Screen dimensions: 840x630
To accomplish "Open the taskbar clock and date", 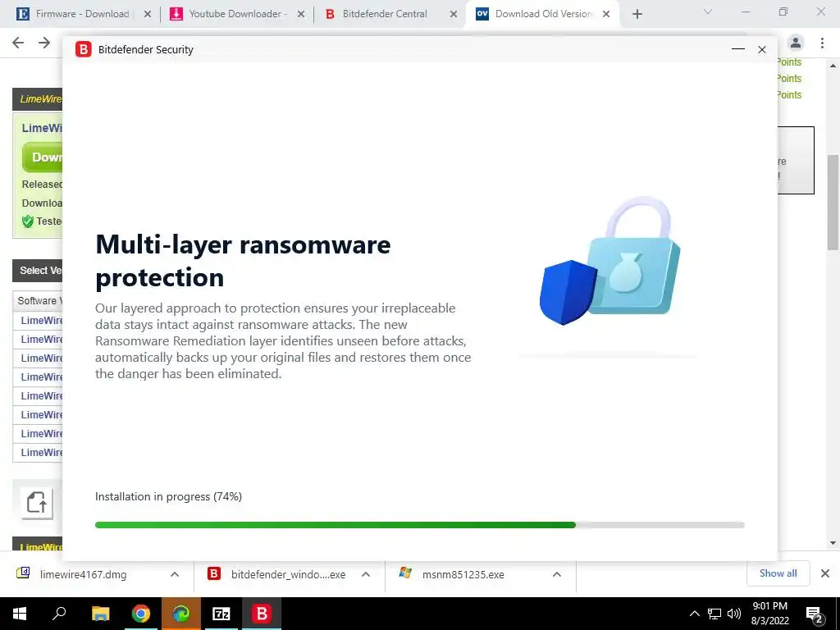I will 769,614.
